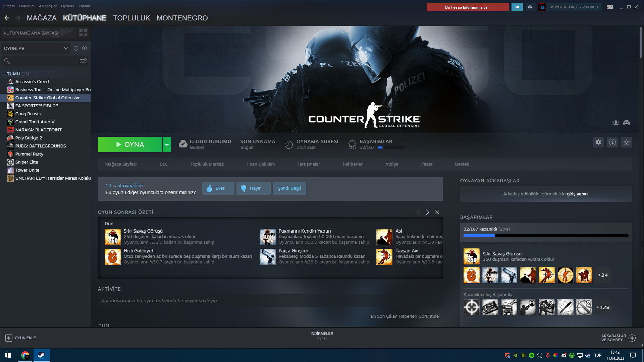This screenshot has width=644, height=362.
Task: Open advanced filter options icon
Action: 83,61
